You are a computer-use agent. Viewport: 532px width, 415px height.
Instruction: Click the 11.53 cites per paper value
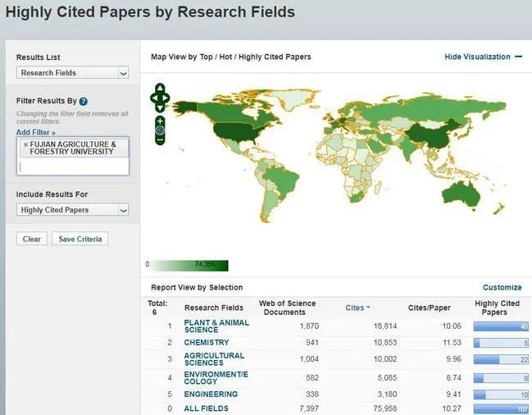pos(452,343)
